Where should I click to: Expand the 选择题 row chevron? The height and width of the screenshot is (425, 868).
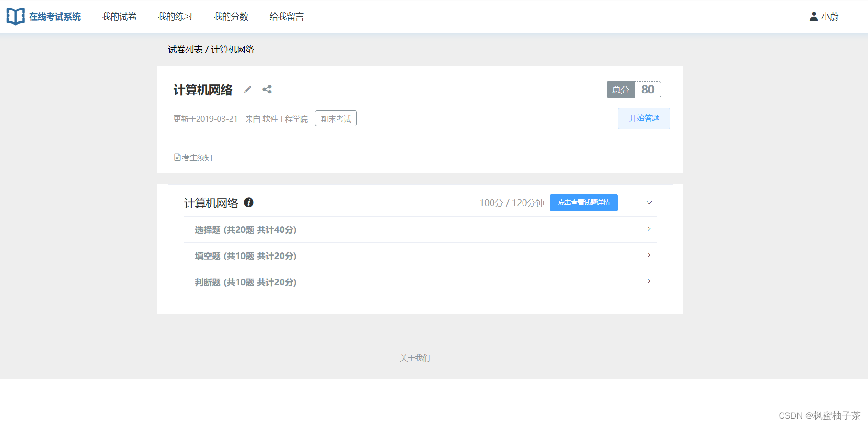(x=649, y=229)
